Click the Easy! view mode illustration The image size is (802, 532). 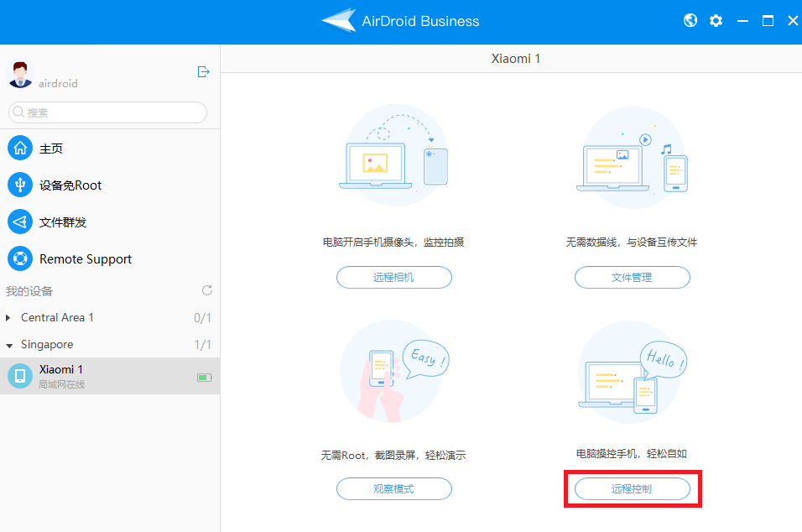point(393,372)
